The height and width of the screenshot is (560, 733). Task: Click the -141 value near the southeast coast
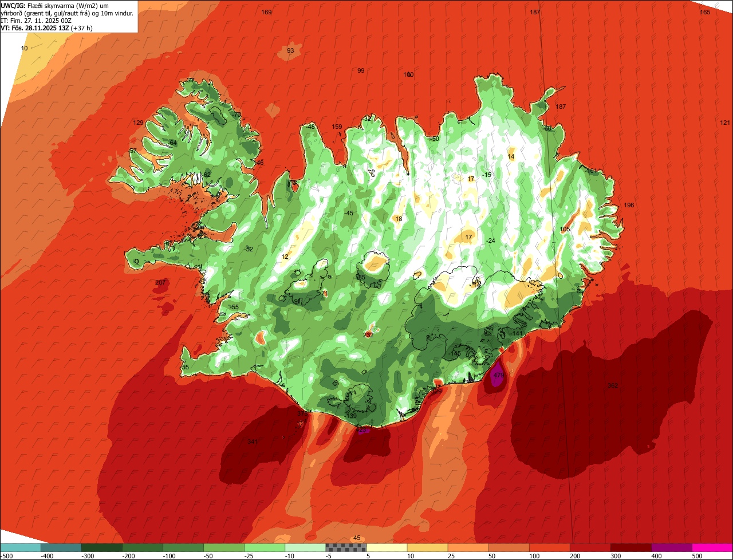tap(517, 333)
